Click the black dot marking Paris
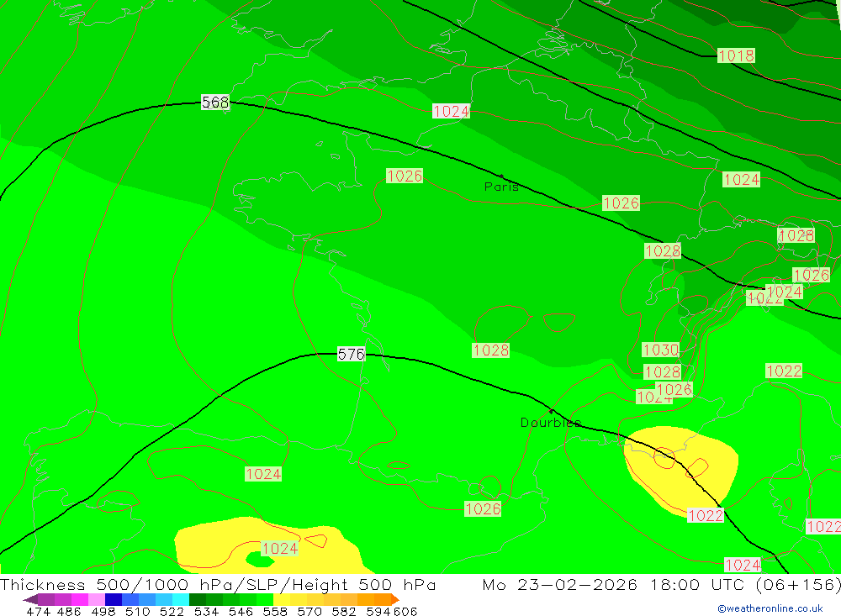 point(501,176)
